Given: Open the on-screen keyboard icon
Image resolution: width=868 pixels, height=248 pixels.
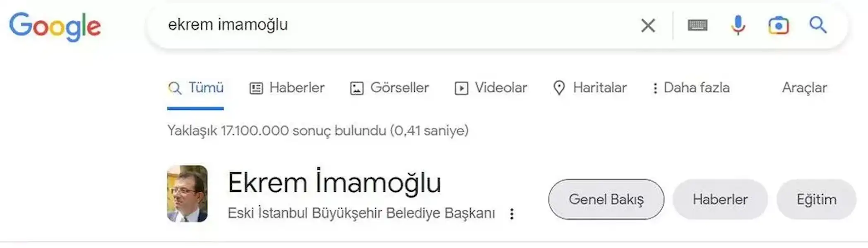Looking at the screenshot, I should click(697, 26).
